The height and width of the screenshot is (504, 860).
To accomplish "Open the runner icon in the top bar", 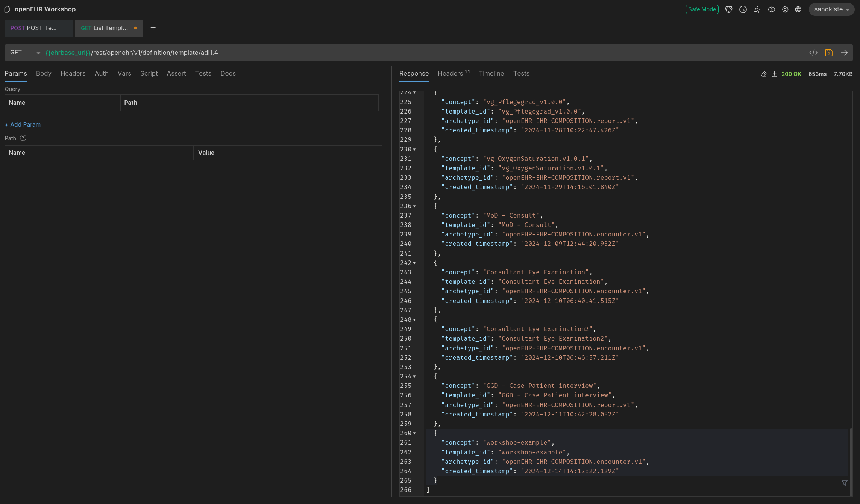I will click(757, 9).
